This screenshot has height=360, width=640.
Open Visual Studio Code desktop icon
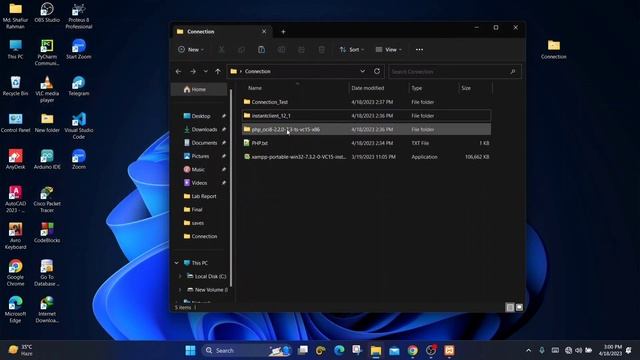pos(79,126)
